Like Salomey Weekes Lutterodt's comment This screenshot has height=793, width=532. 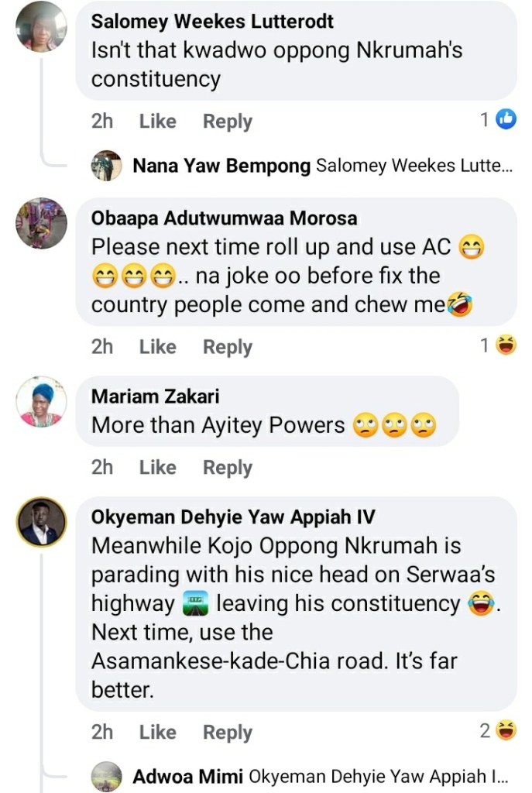coord(156,121)
